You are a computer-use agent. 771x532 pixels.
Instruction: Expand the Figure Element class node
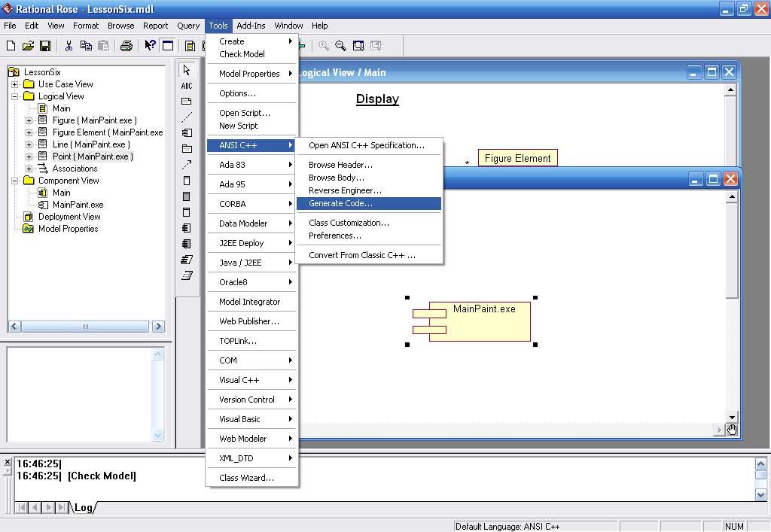[29, 132]
